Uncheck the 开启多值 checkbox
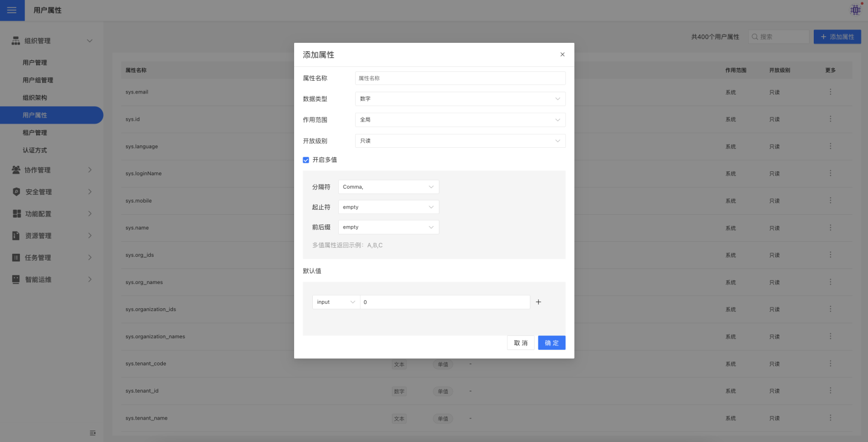This screenshot has width=868, height=442. pyautogui.click(x=306, y=160)
